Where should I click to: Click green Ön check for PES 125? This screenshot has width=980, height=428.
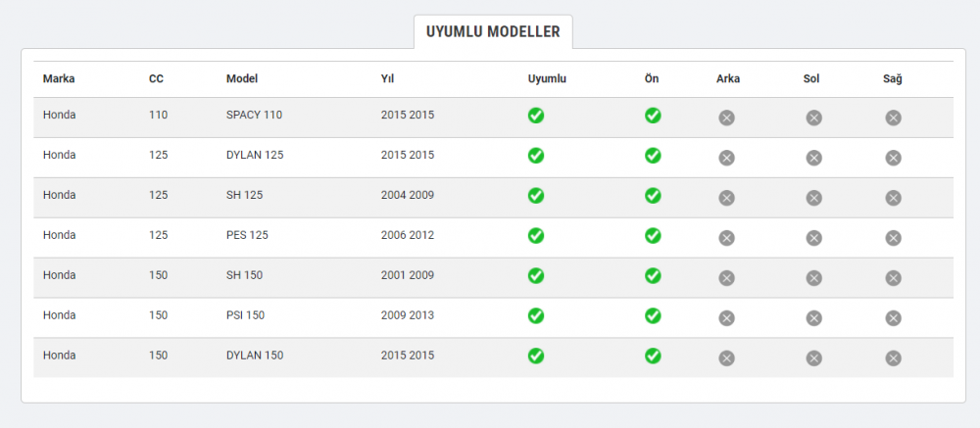click(653, 236)
